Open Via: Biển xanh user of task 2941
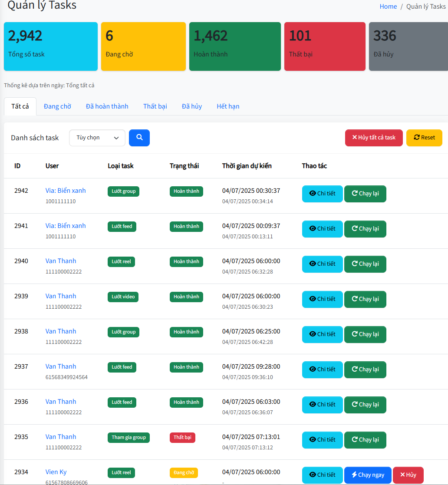The height and width of the screenshot is (485, 448). (66, 226)
